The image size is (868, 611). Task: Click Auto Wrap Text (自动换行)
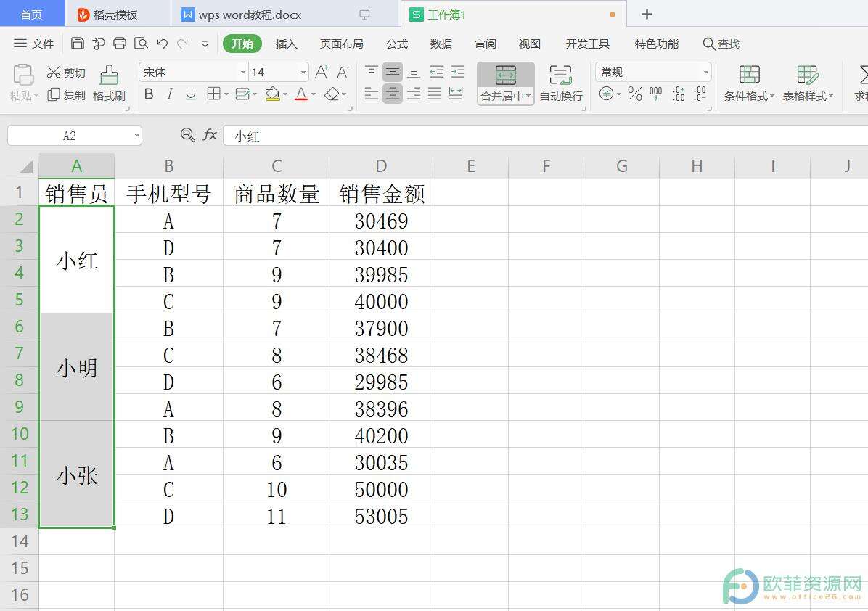pyautogui.click(x=561, y=83)
